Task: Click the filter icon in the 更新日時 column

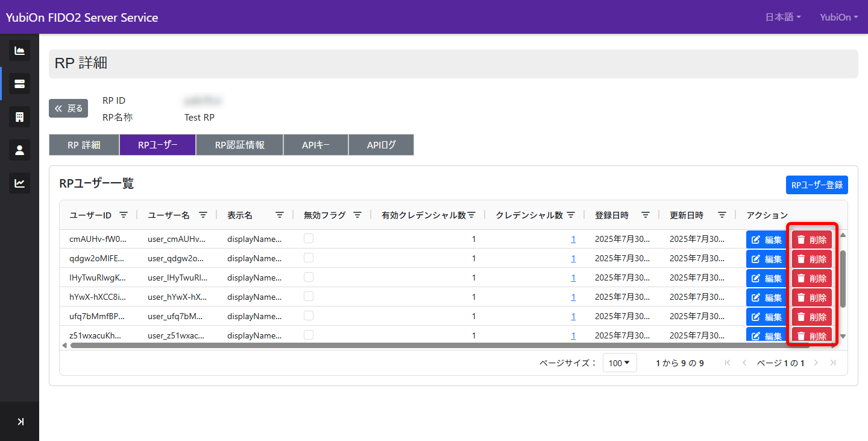Action: [722, 215]
